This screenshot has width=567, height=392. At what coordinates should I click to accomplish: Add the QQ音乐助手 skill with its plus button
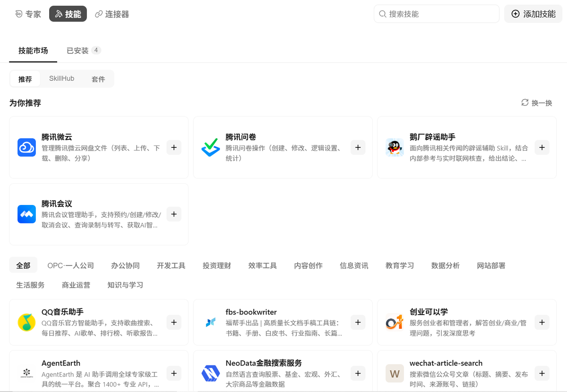tap(174, 322)
